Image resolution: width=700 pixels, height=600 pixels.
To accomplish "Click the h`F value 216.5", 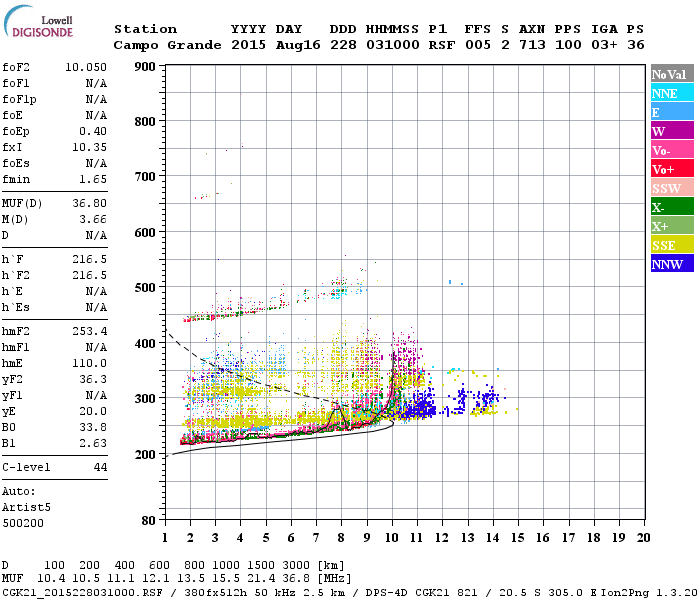I will 89,259.
